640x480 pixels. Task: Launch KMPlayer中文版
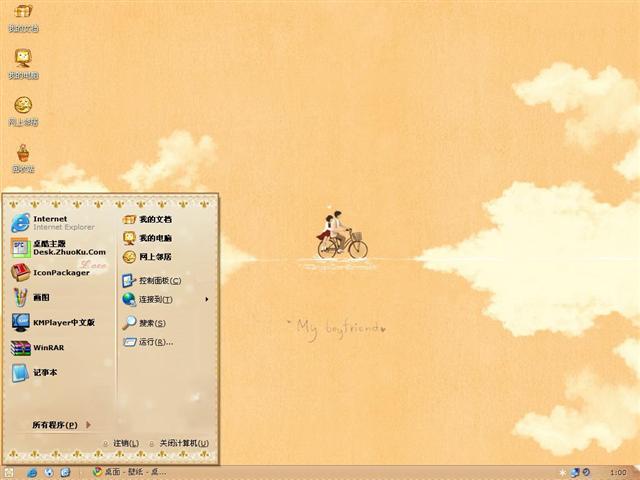pos(53,322)
